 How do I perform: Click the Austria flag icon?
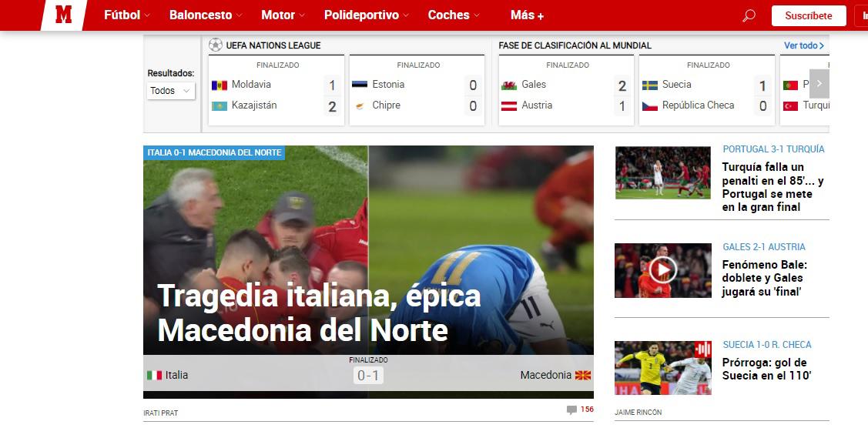pos(509,105)
